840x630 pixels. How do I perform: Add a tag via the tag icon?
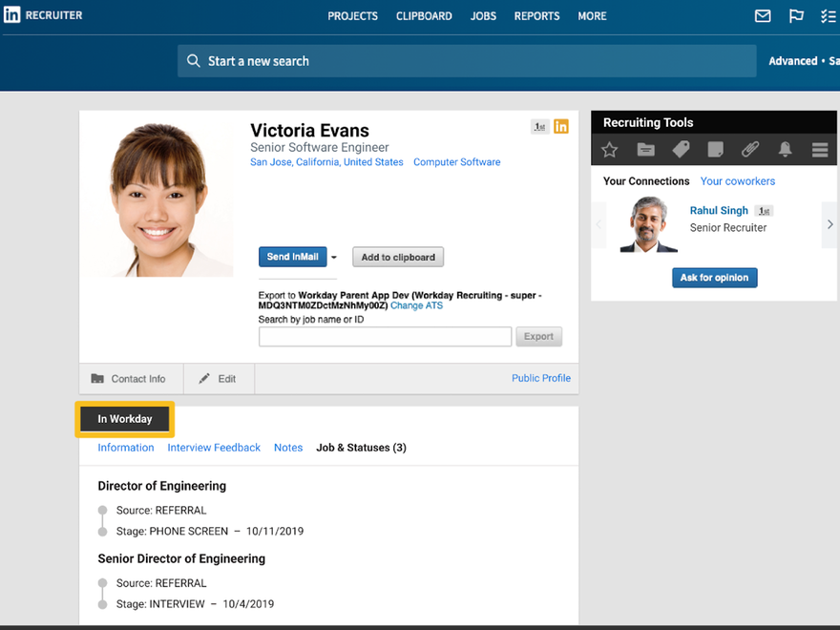tap(680, 149)
